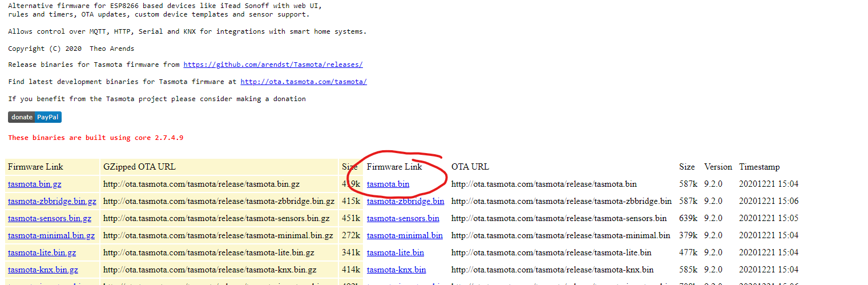Select the tasmota-zbbridge.bin.gz OTA URL text

[219, 201]
